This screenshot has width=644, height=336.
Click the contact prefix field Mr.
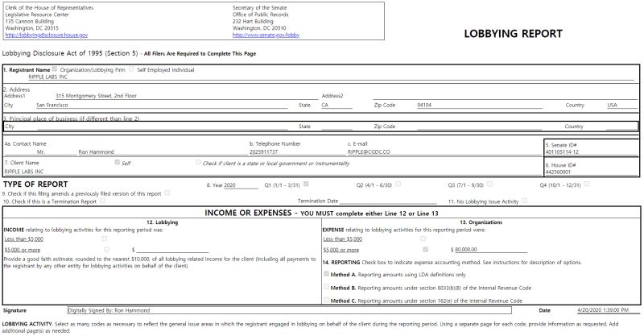(x=39, y=151)
